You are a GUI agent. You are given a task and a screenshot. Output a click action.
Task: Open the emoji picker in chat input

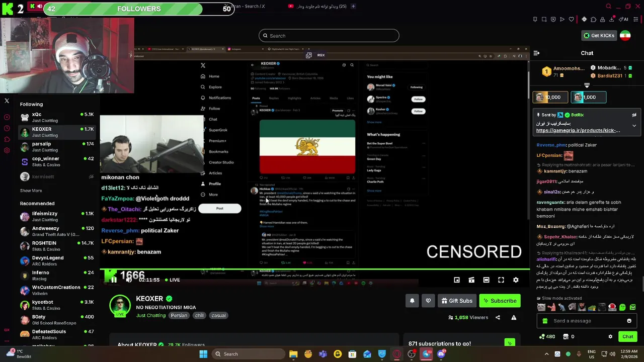[x=629, y=321]
